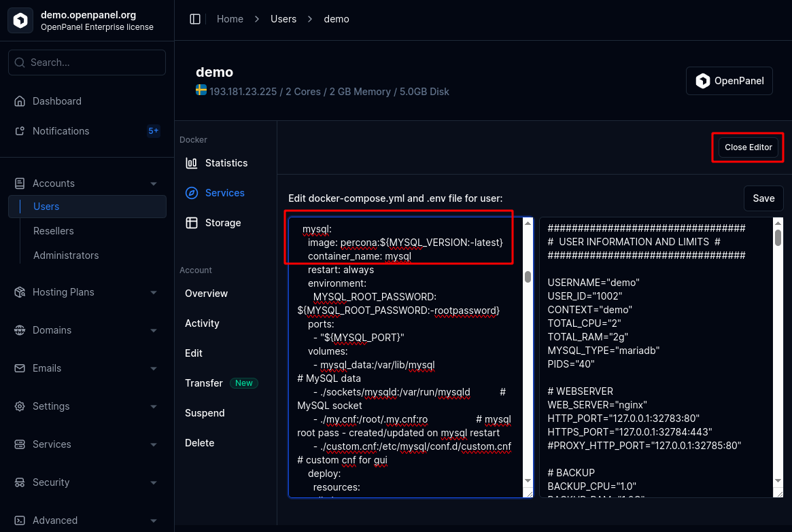Select Administrators in the sidebar

(66, 255)
